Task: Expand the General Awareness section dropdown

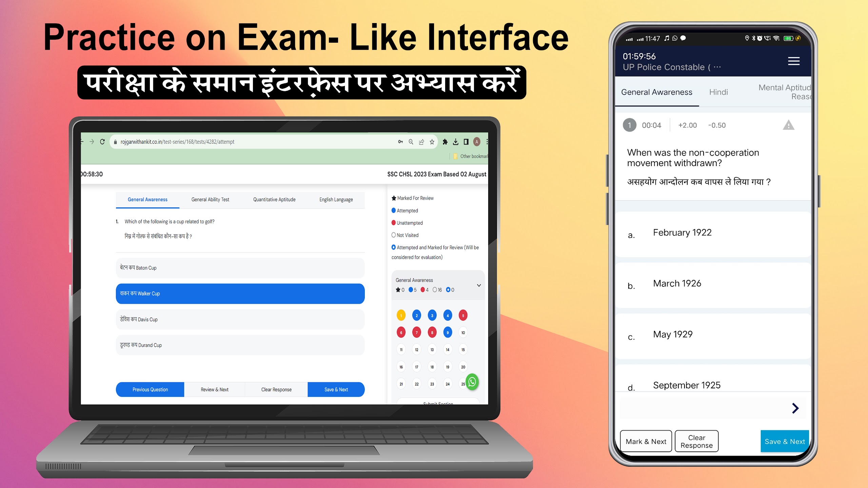Action: [x=479, y=285]
